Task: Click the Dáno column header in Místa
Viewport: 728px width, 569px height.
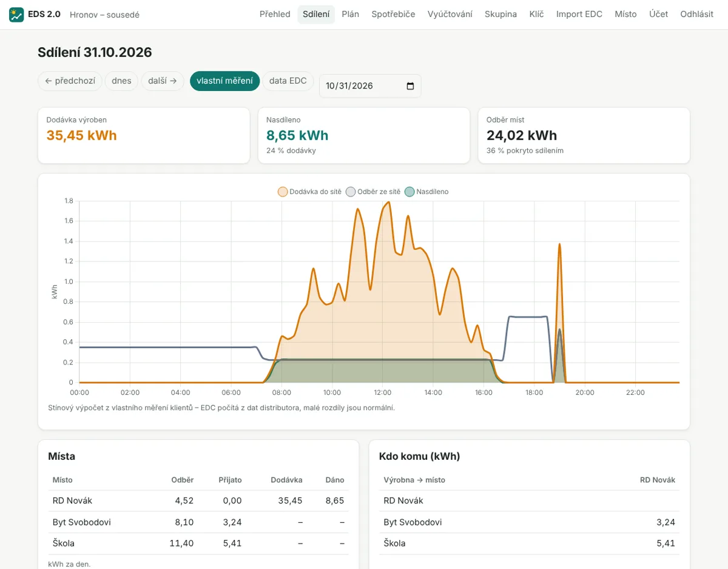Action: click(335, 480)
